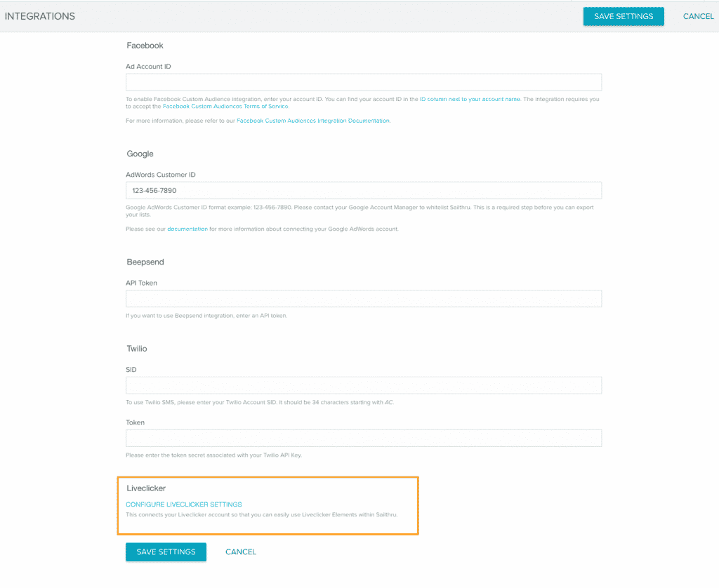The width and height of the screenshot is (719, 588).
Task: Click the Twilio SID input field
Action: click(x=363, y=385)
